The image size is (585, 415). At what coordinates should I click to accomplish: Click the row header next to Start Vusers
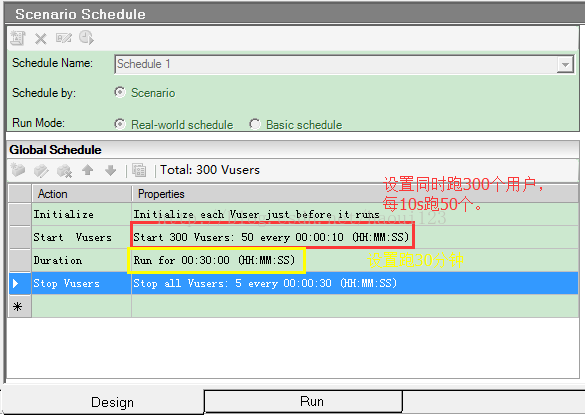(19, 237)
